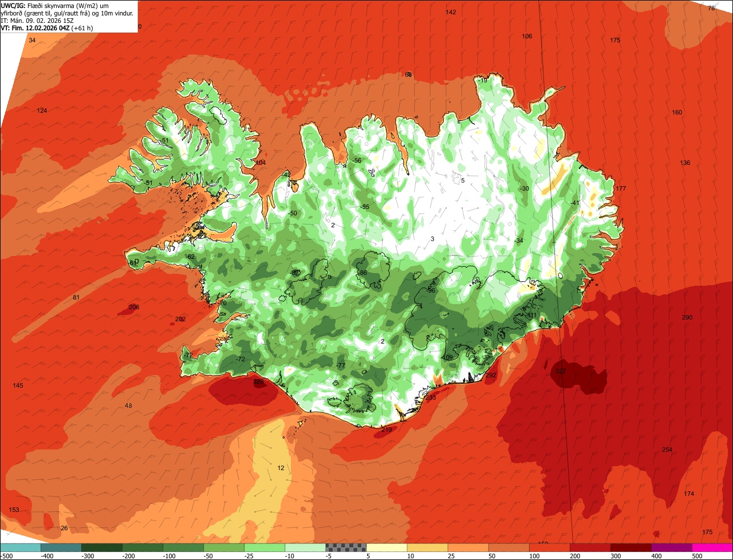
Task: Click the '136' value east of Iceland
Action: pyautogui.click(x=685, y=163)
